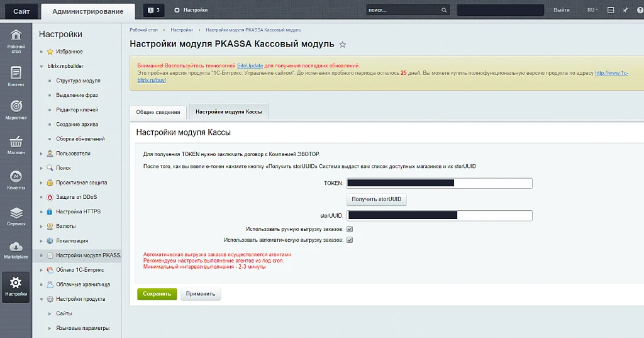Viewport: 644px width, 338px height.
Task: Open notifications badge showing 3
Action: click(153, 10)
